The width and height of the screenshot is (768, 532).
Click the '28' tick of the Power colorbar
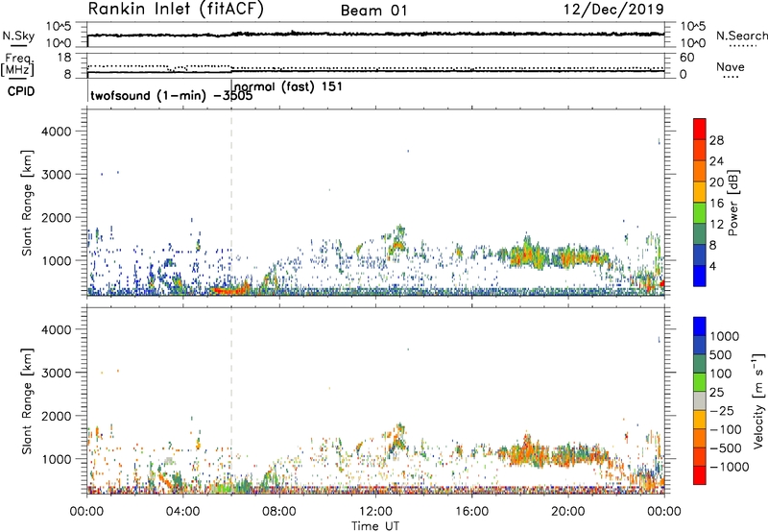click(x=716, y=140)
